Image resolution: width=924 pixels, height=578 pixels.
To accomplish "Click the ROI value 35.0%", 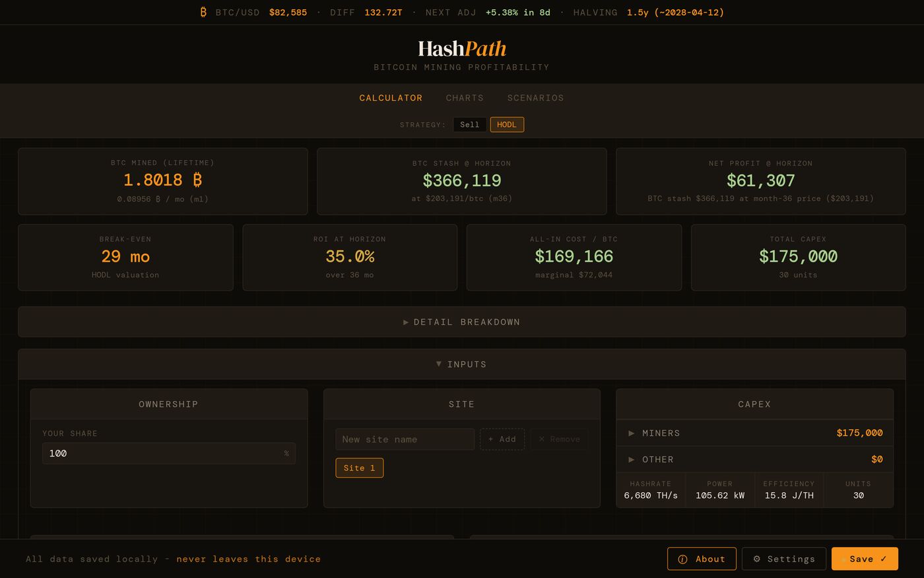I will click(350, 256).
